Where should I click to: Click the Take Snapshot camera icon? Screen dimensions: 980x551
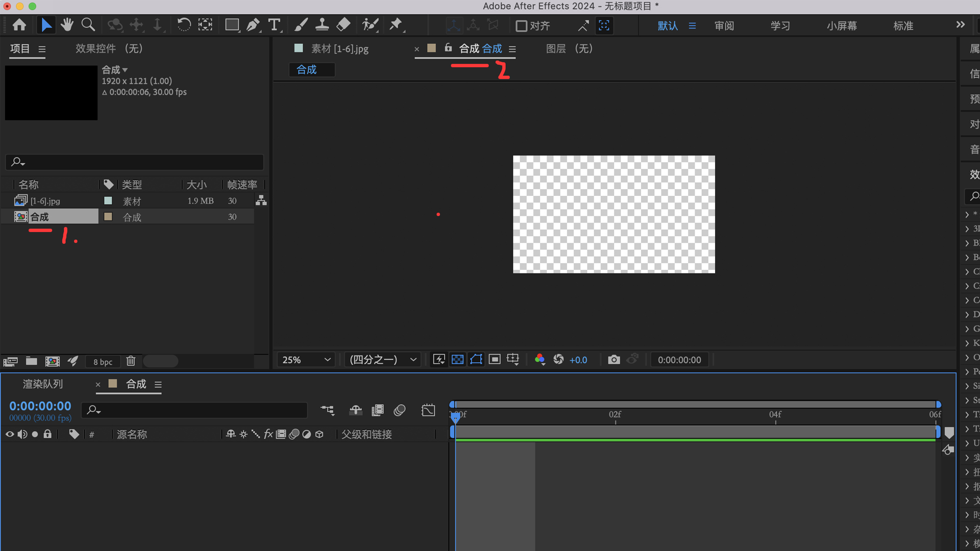pos(614,360)
